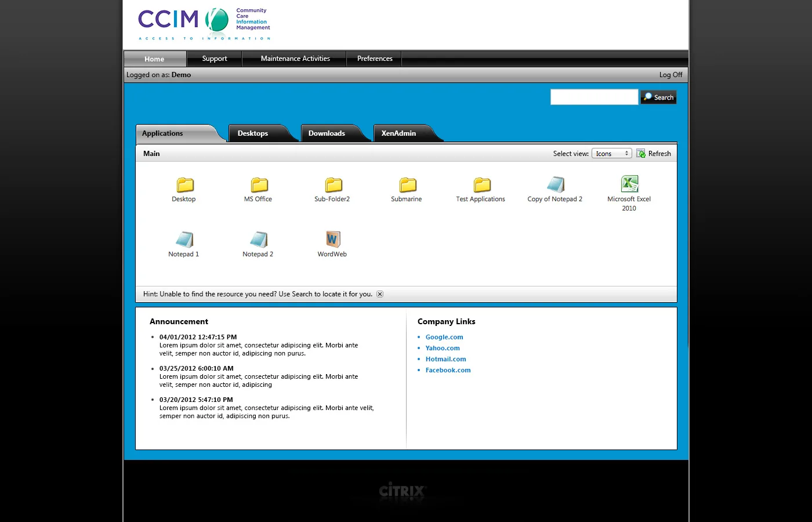Click the Company Links heading

coord(447,321)
